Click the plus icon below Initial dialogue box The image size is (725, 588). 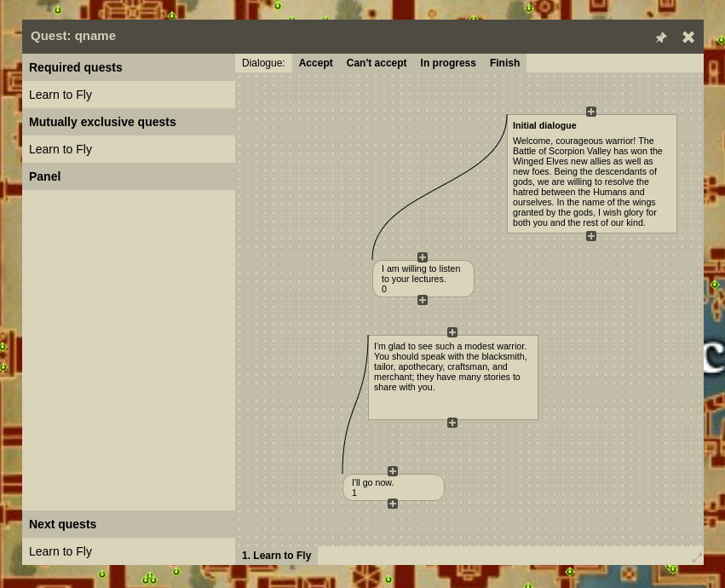591,236
